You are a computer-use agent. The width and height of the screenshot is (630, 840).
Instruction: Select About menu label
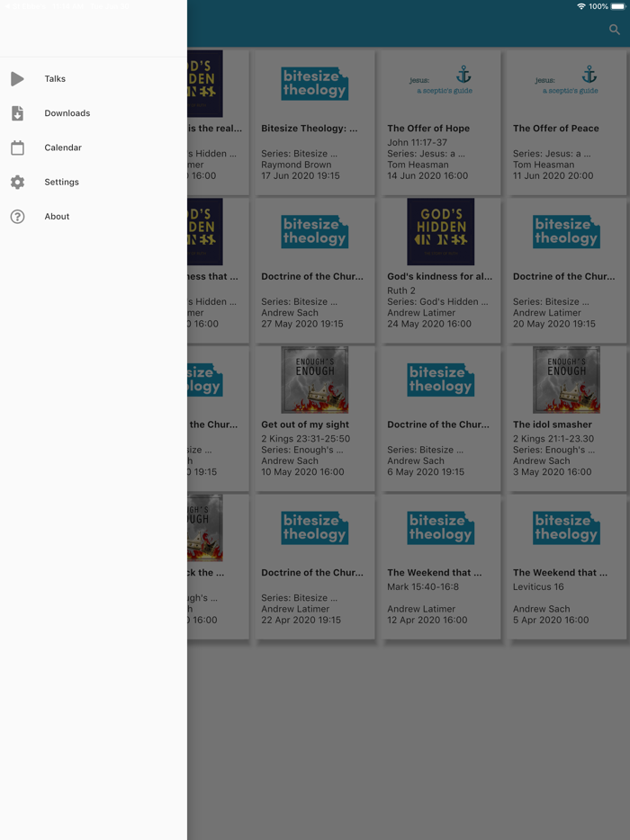click(x=57, y=217)
